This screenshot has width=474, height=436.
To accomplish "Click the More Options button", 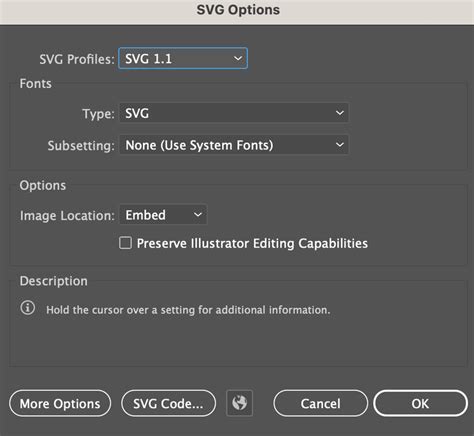I will pyautogui.click(x=60, y=403).
